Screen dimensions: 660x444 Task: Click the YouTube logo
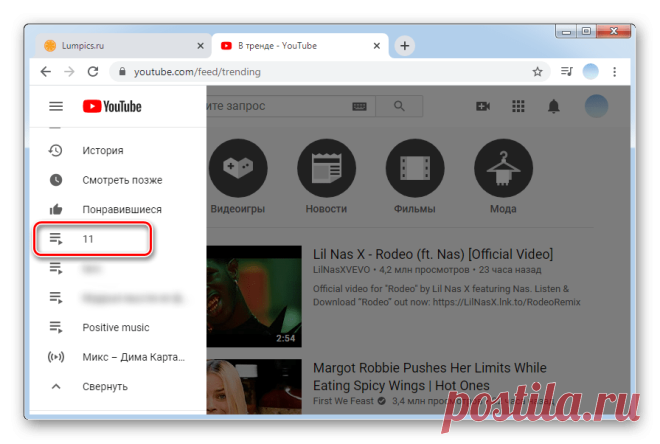[x=112, y=106]
